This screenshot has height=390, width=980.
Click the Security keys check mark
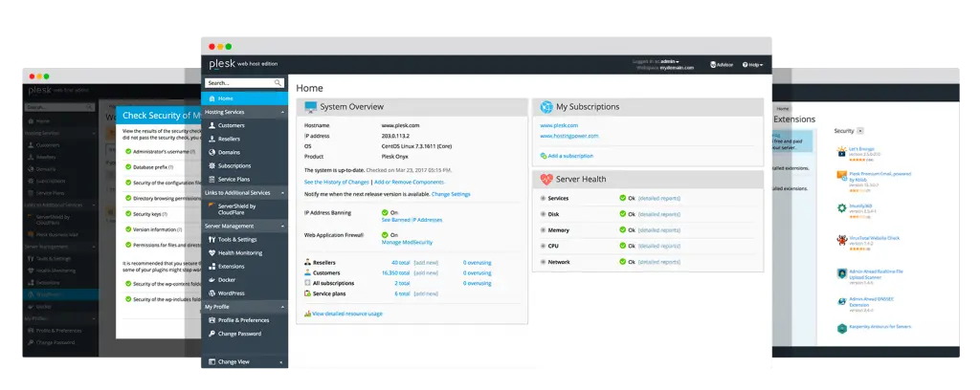tap(127, 214)
